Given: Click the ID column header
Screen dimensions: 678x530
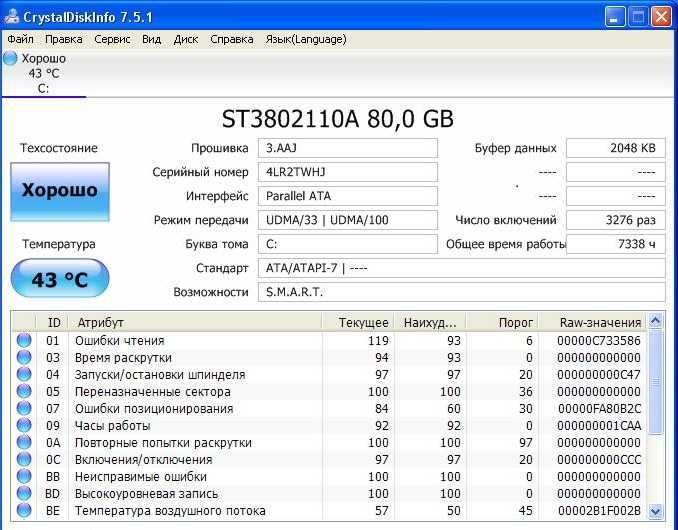Looking at the screenshot, I should (54, 322).
